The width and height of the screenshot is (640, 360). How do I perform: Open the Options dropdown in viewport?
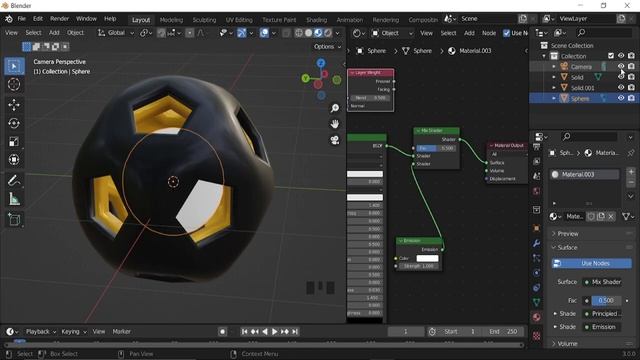pos(327,47)
